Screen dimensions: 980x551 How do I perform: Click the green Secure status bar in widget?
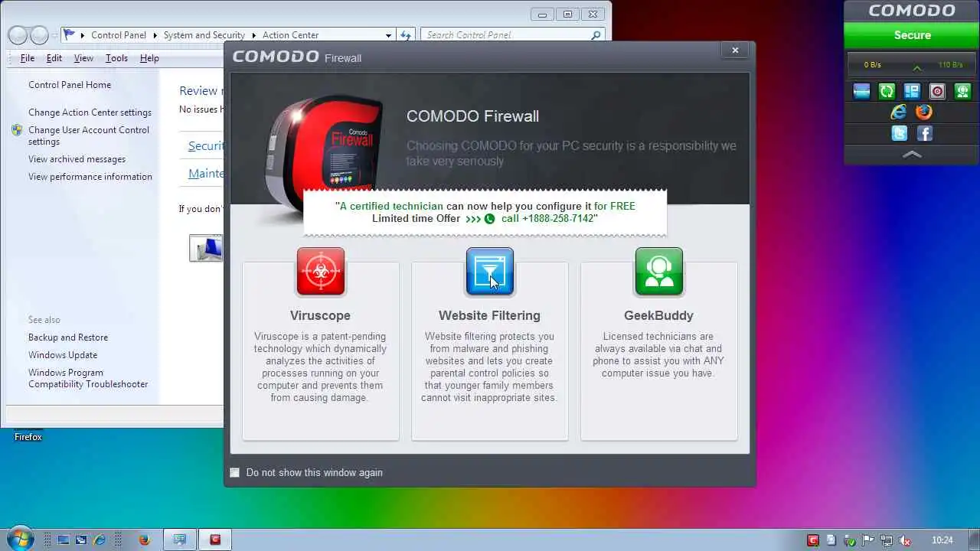(912, 35)
